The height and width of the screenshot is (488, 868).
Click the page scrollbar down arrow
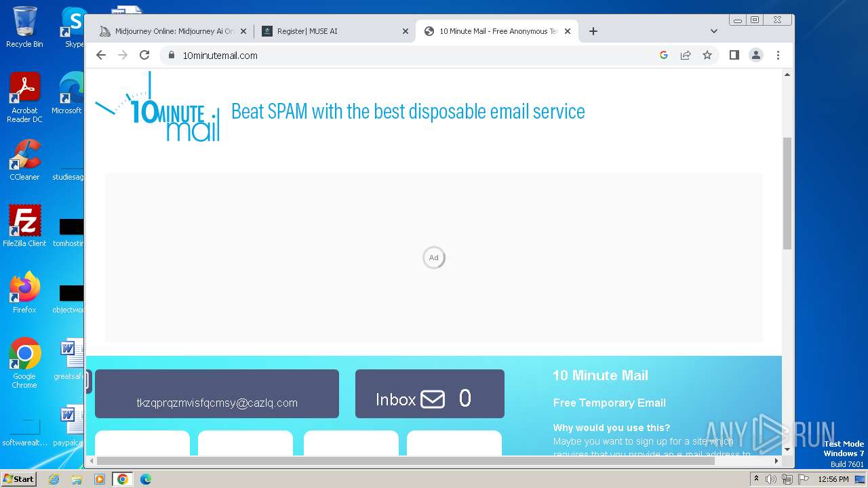tap(787, 449)
